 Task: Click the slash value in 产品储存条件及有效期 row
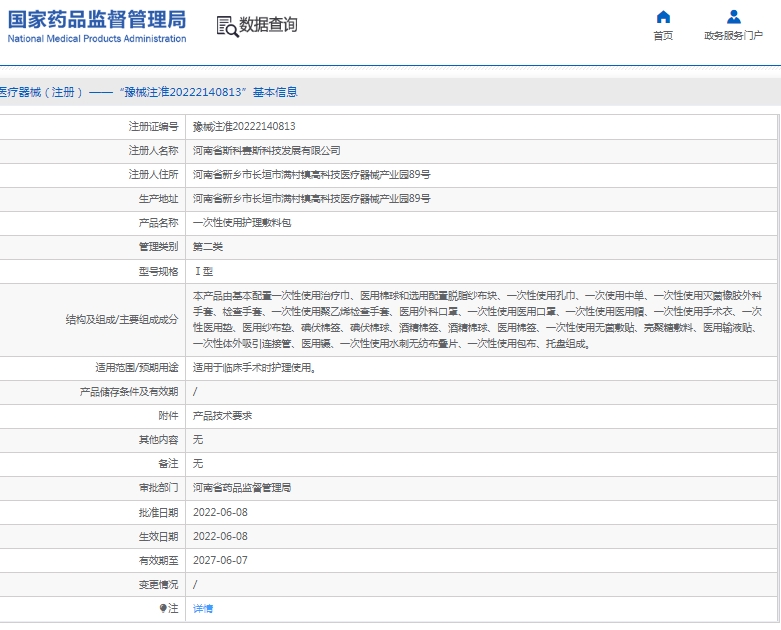tap(195, 392)
